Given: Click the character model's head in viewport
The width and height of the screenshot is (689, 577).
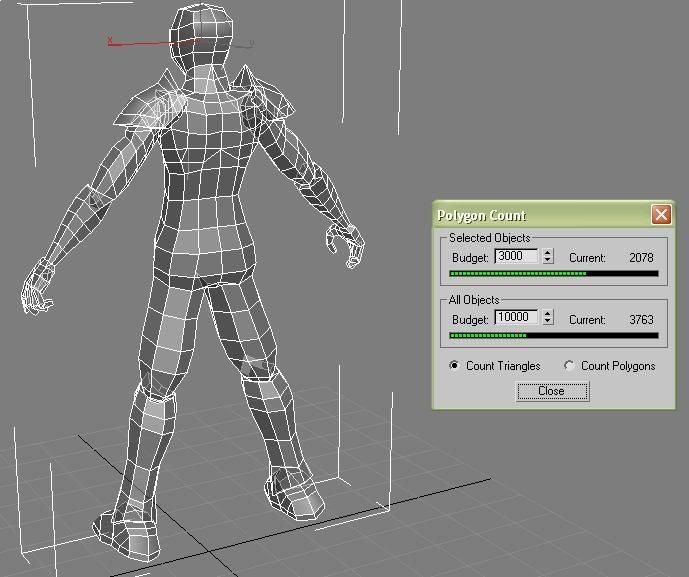Looking at the screenshot, I should (201, 36).
